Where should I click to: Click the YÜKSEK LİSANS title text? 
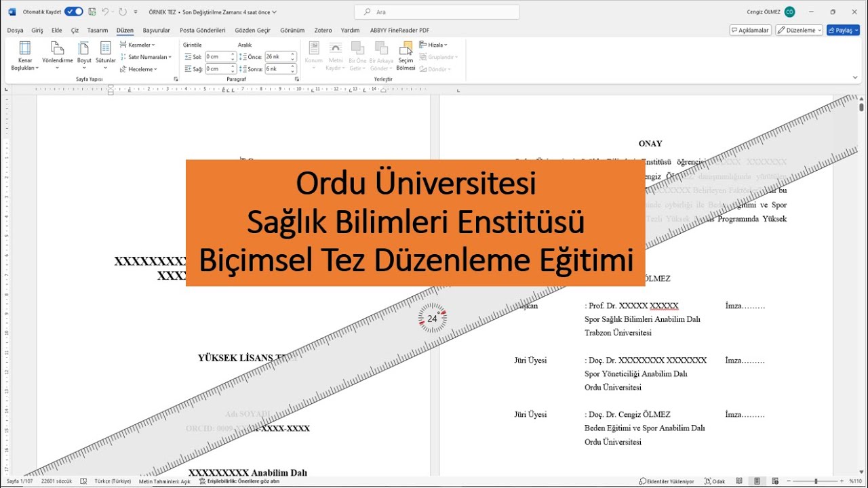(x=248, y=358)
